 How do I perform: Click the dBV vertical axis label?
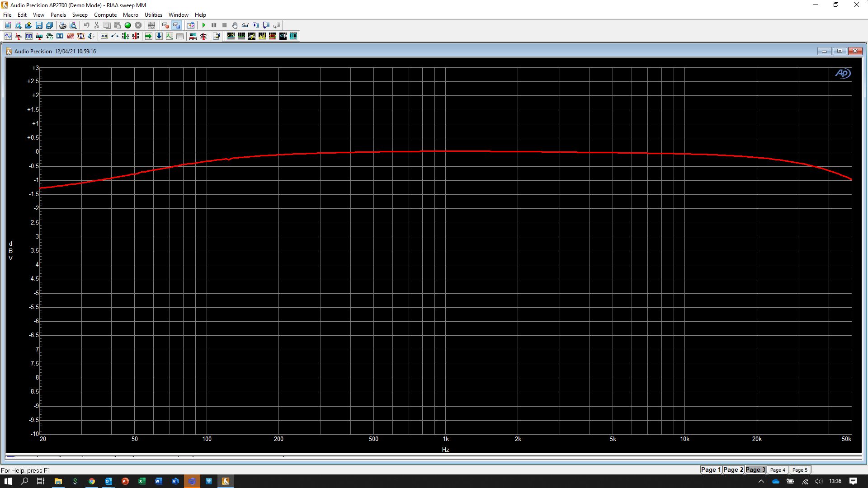click(x=11, y=251)
